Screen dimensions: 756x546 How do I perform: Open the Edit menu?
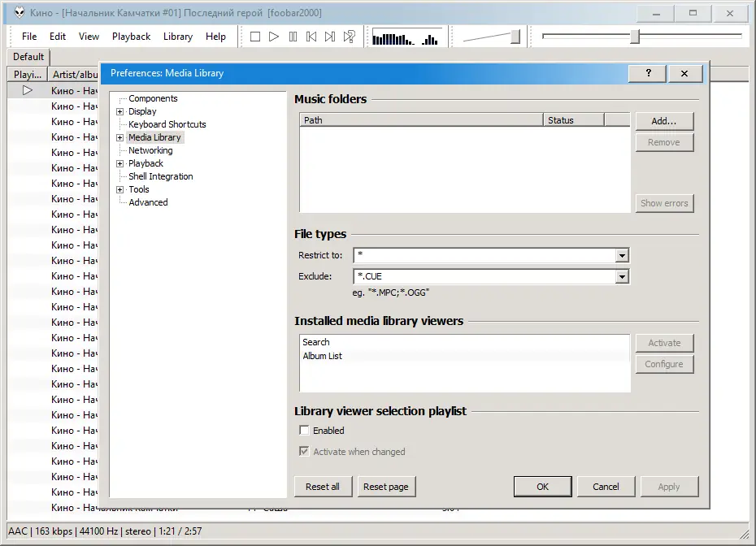(x=58, y=37)
